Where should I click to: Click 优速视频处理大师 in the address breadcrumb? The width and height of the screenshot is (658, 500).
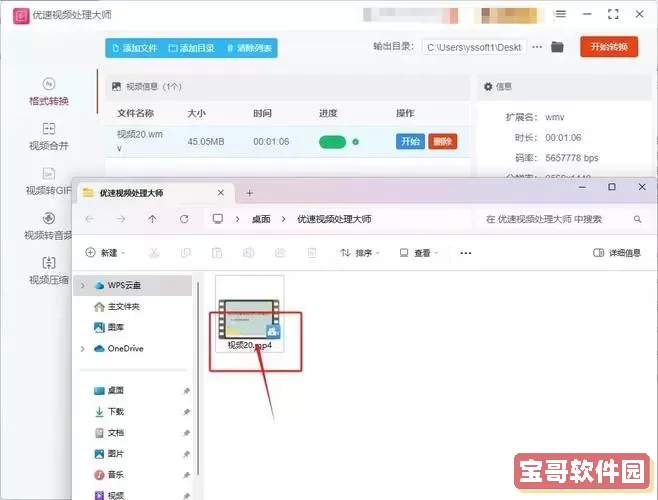point(334,219)
